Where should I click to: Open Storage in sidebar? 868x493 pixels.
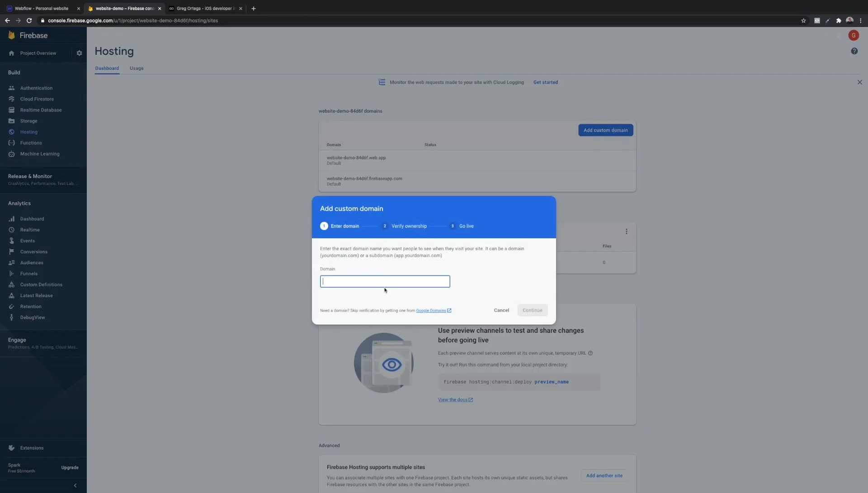(x=28, y=121)
